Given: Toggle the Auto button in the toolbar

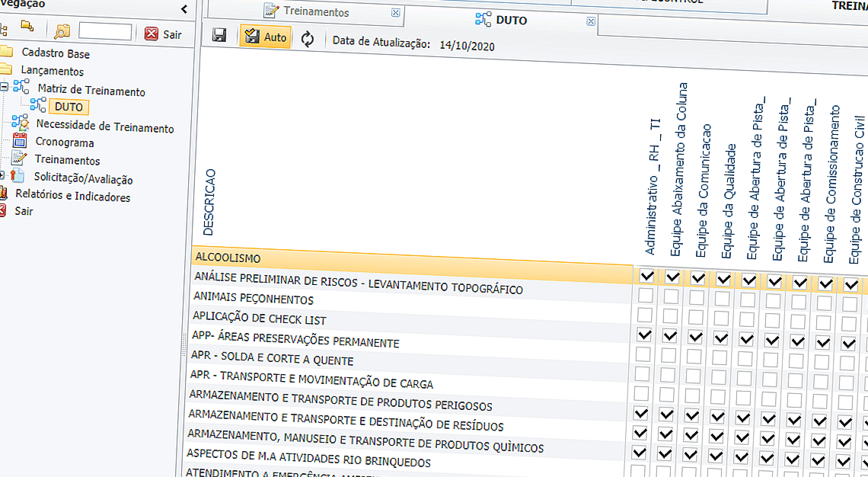Looking at the screenshot, I should click(x=265, y=36).
